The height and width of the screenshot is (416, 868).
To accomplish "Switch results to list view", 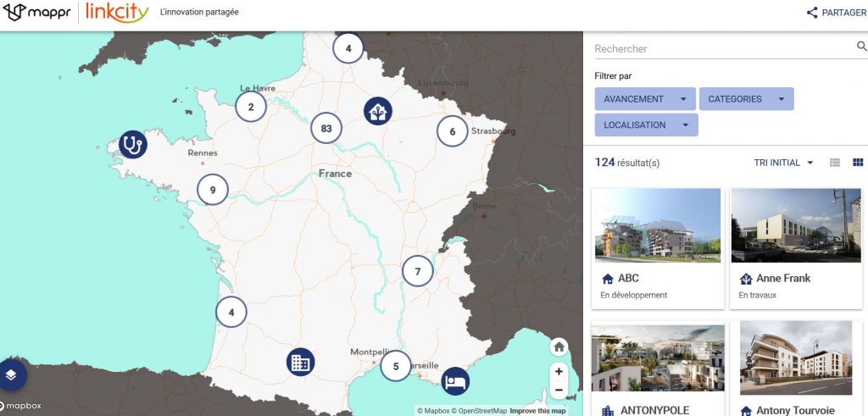I will click(x=835, y=163).
